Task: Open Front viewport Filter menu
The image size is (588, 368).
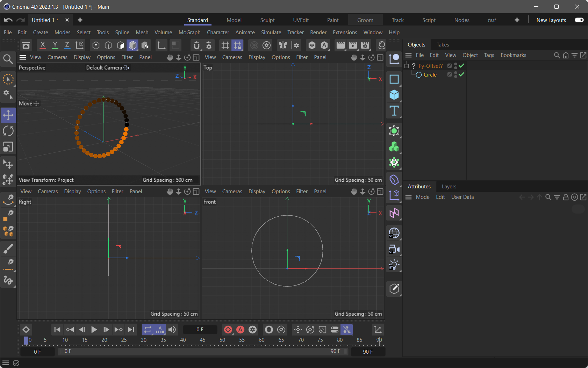Action: pos(302,192)
